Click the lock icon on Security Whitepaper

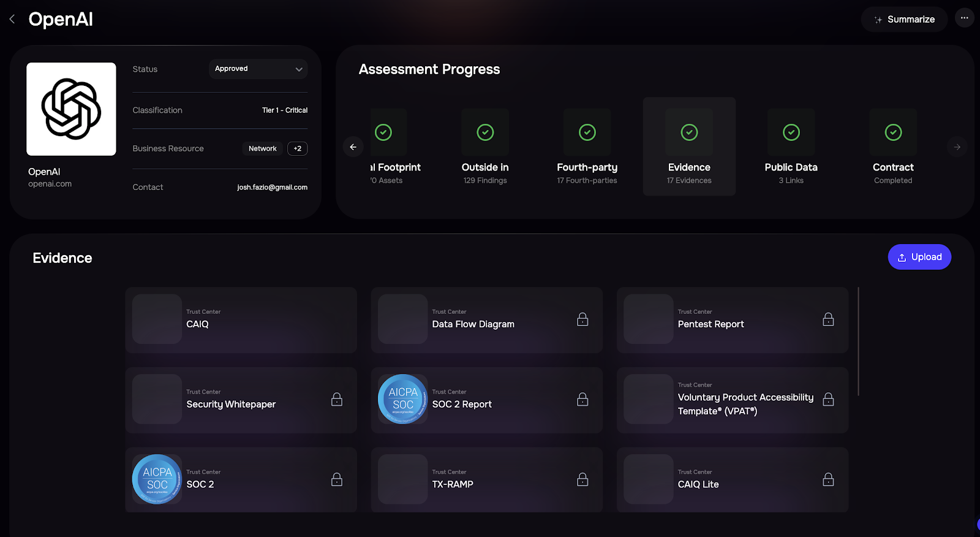[337, 400]
